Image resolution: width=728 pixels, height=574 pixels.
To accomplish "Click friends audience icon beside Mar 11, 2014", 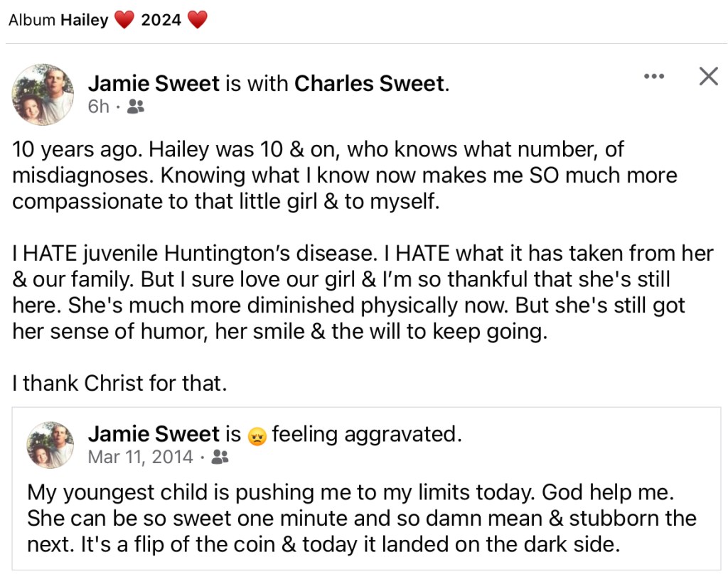I will tap(220, 457).
